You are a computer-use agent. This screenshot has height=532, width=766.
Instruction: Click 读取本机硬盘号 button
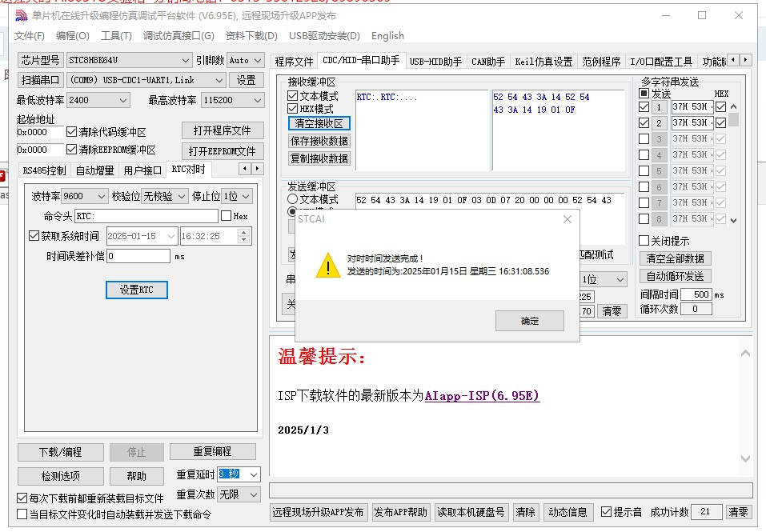tap(471, 512)
